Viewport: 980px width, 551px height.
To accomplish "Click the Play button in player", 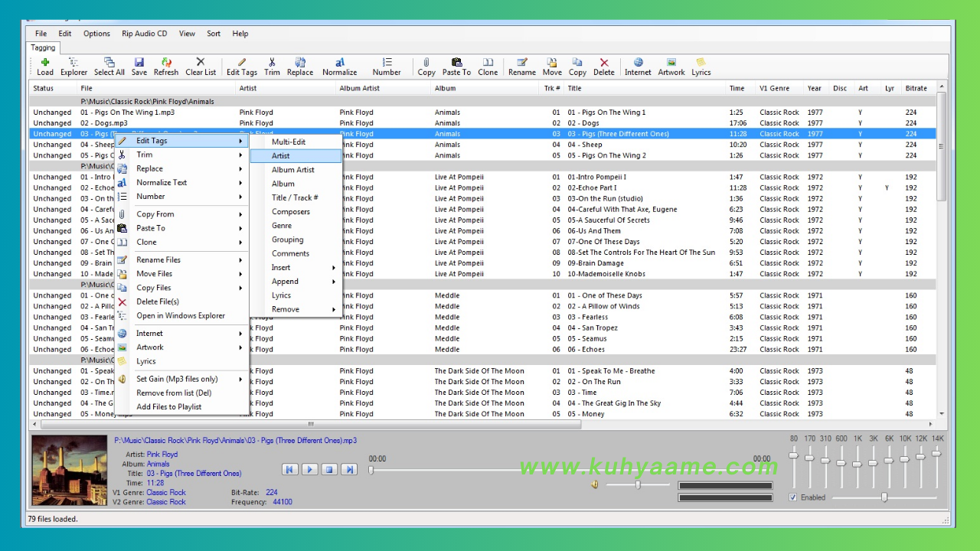I will tap(309, 469).
